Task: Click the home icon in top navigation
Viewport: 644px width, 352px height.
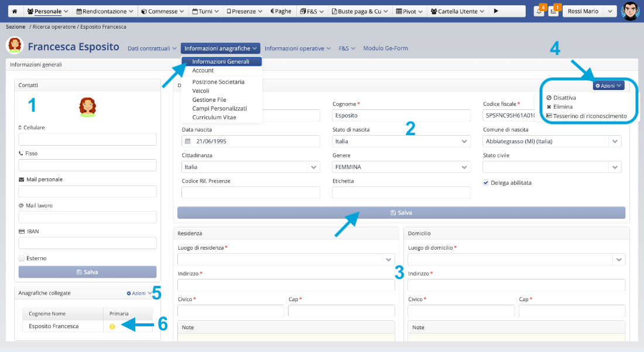Action: point(15,11)
